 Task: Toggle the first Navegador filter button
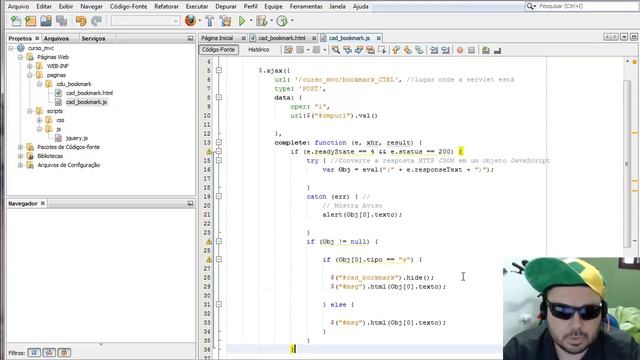tap(34, 352)
